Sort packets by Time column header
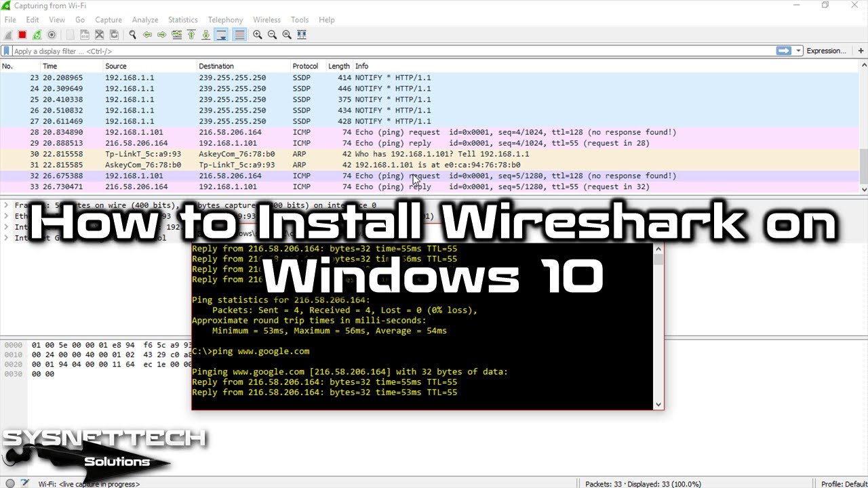Viewport: 868px width, 488px height. pos(72,66)
